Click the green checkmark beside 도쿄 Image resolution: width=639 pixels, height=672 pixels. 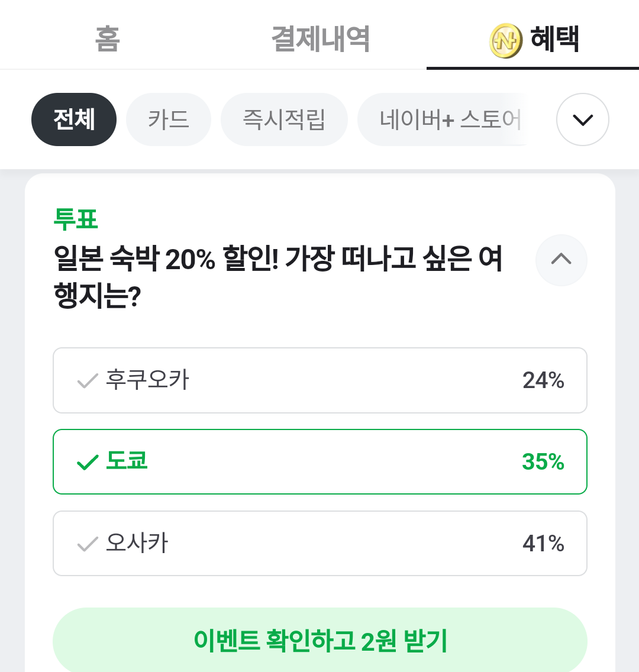(88, 462)
